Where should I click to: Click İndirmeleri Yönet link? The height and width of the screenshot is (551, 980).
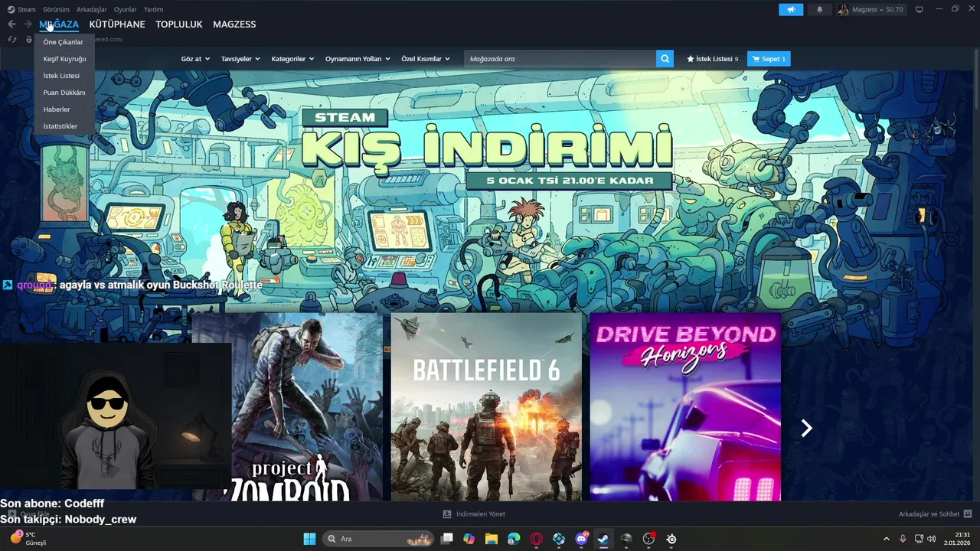tap(480, 514)
